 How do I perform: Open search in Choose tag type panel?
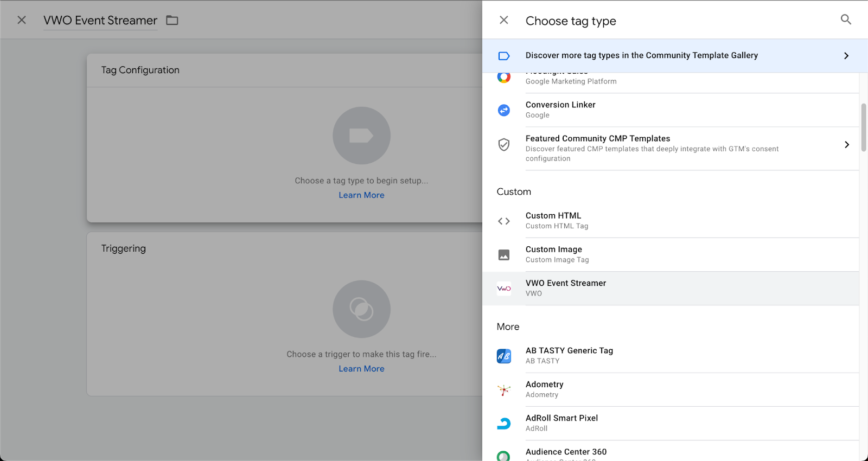(846, 20)
